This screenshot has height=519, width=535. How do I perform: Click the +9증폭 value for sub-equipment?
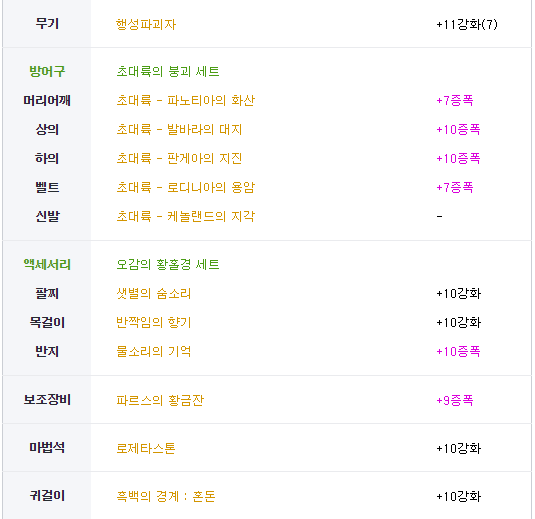455,400
